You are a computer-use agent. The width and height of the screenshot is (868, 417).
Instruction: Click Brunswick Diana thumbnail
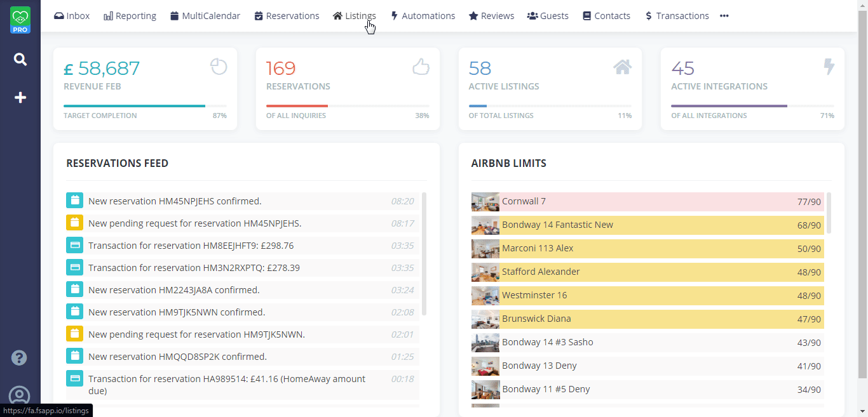click(x=485, y=319)
